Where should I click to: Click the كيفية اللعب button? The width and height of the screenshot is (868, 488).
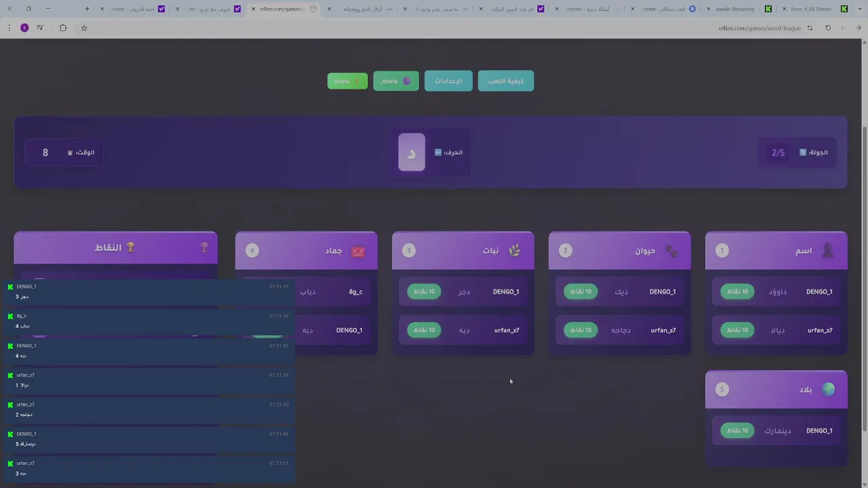pos(506,81)
